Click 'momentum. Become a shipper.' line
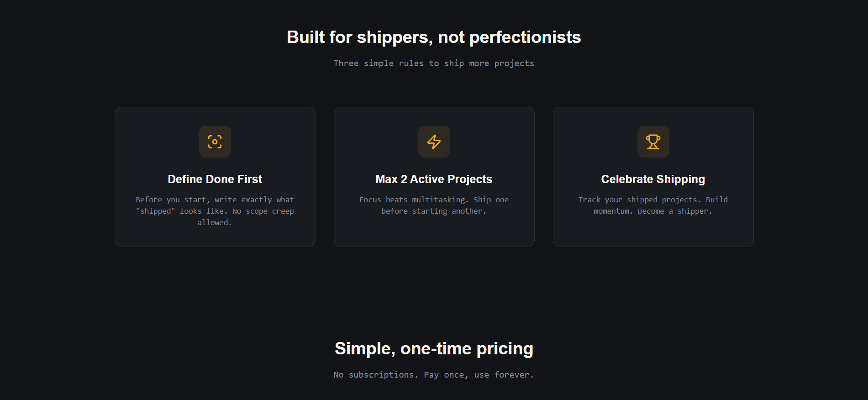Image resolution: width=868 pixels, height=400 pixels. 653,211
